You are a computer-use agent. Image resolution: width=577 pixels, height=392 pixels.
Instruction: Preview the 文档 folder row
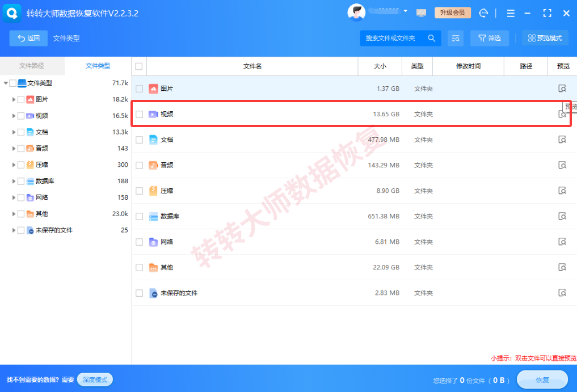(562, 140)
